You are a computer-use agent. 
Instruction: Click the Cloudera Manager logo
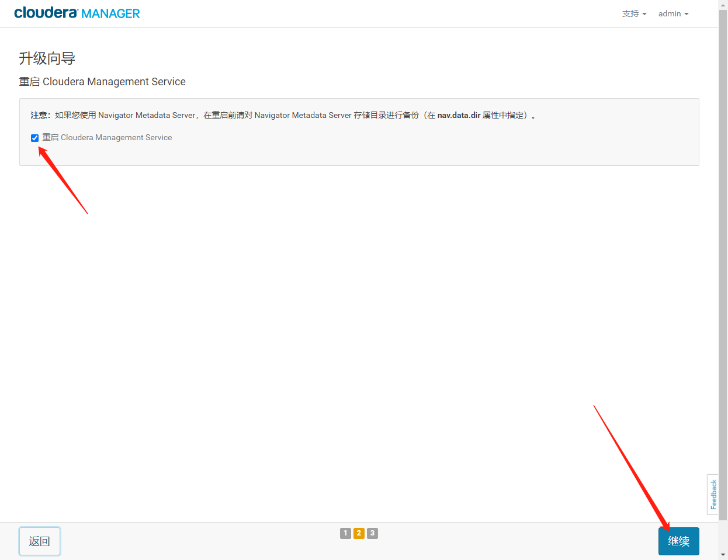tap(77, 13)
